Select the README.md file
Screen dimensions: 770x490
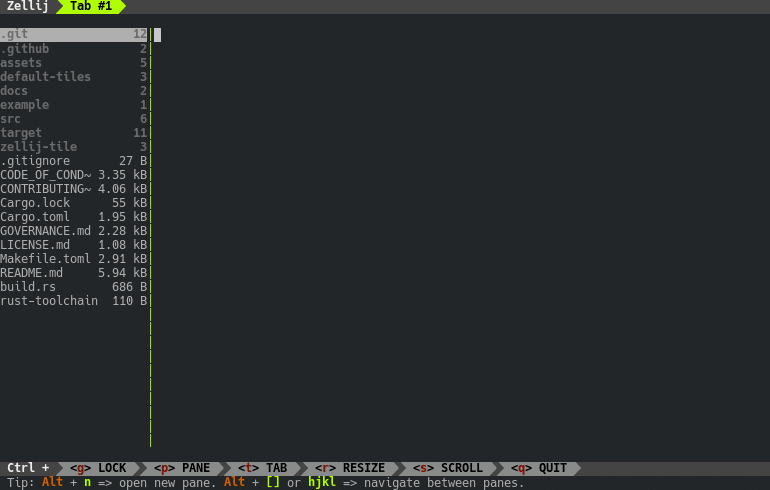(x=74, y=272)
